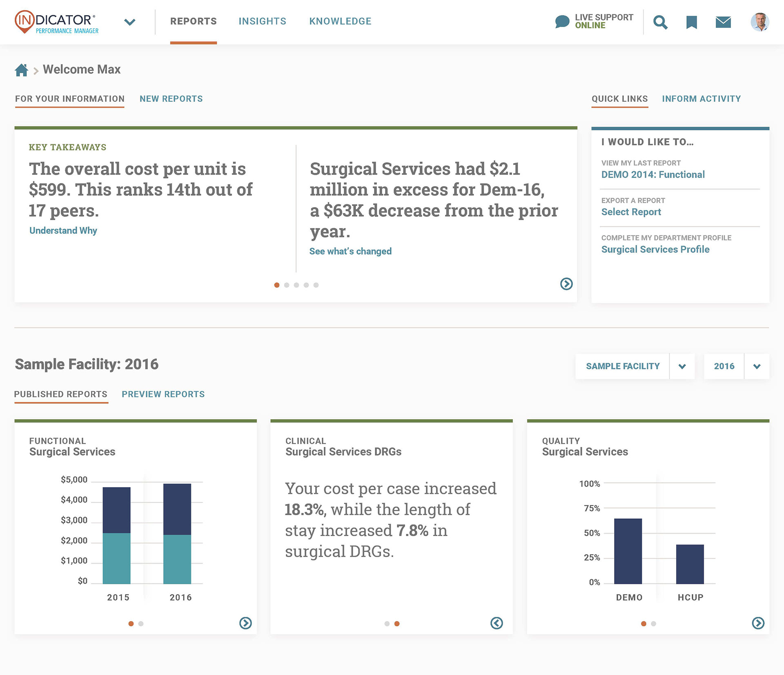Select second dot on Functional card
This screenshot has width=784, height=675.
click(x=141, y=624)
